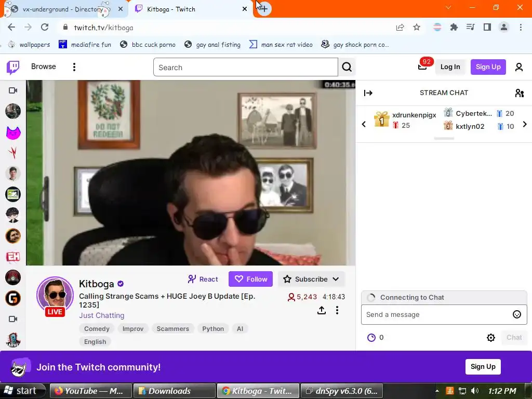Open the Chrome three-dot menu
The width and height of the screenshot is (532, 399).
pos(521,28)
